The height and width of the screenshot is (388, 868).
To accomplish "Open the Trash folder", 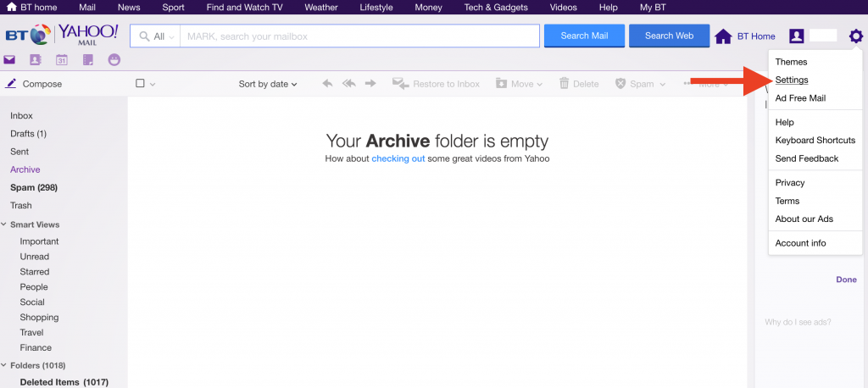I will [x=21, y=205].
